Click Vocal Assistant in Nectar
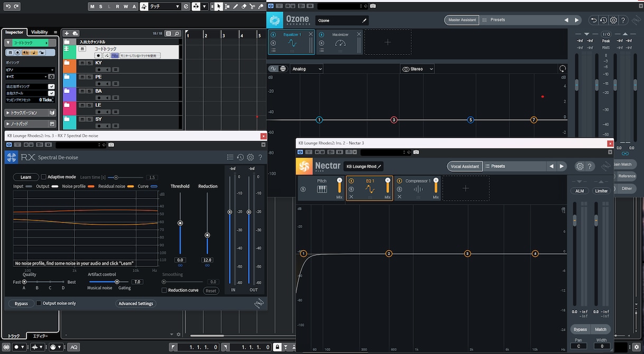644x354 pixels. click(465, 166)
